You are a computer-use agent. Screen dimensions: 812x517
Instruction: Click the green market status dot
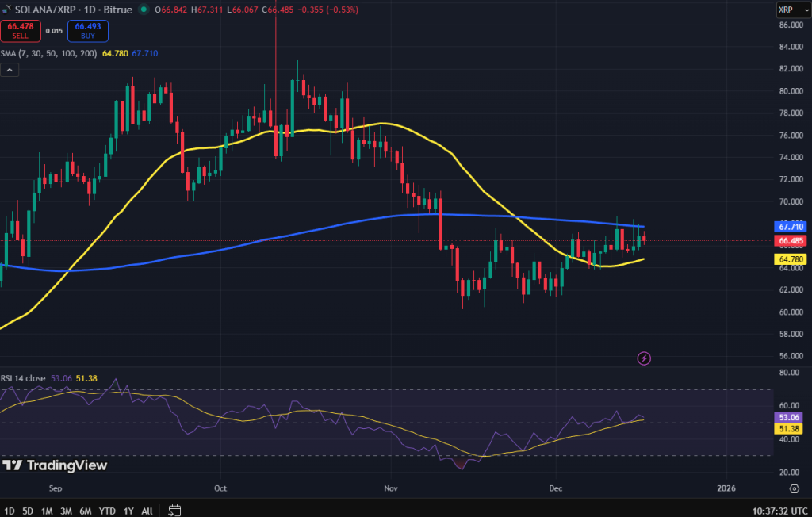click(143, 10)
